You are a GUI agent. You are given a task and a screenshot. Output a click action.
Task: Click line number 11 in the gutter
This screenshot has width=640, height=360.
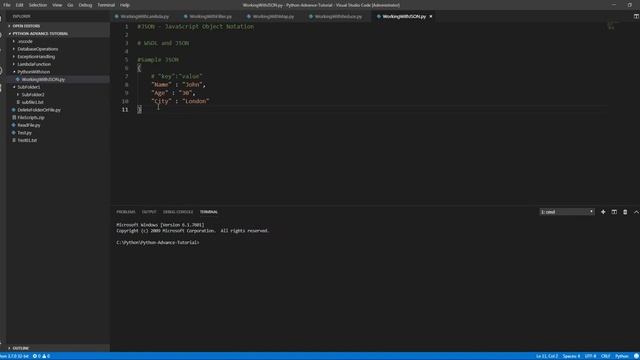(124, 109)
